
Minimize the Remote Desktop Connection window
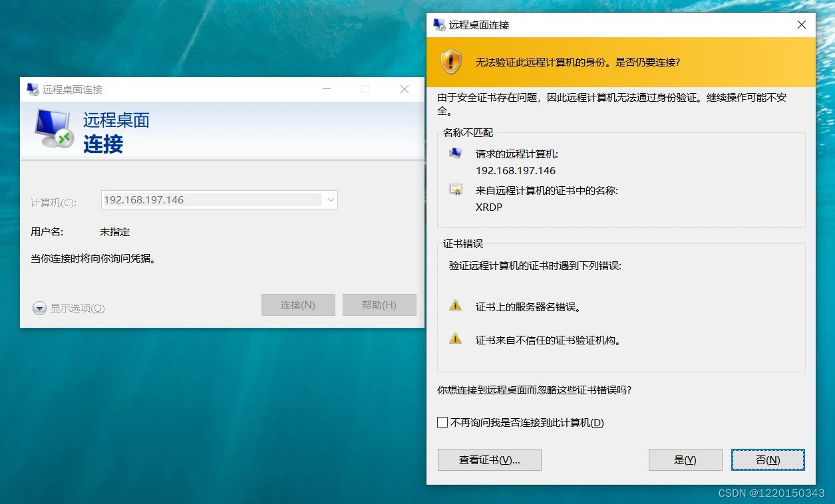(x=326, y=89)
